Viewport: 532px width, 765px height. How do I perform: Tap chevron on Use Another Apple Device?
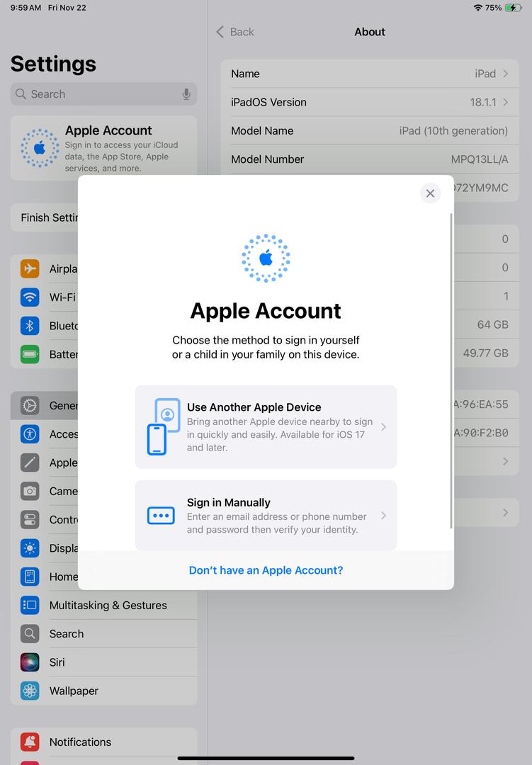(x=384, y=427)
